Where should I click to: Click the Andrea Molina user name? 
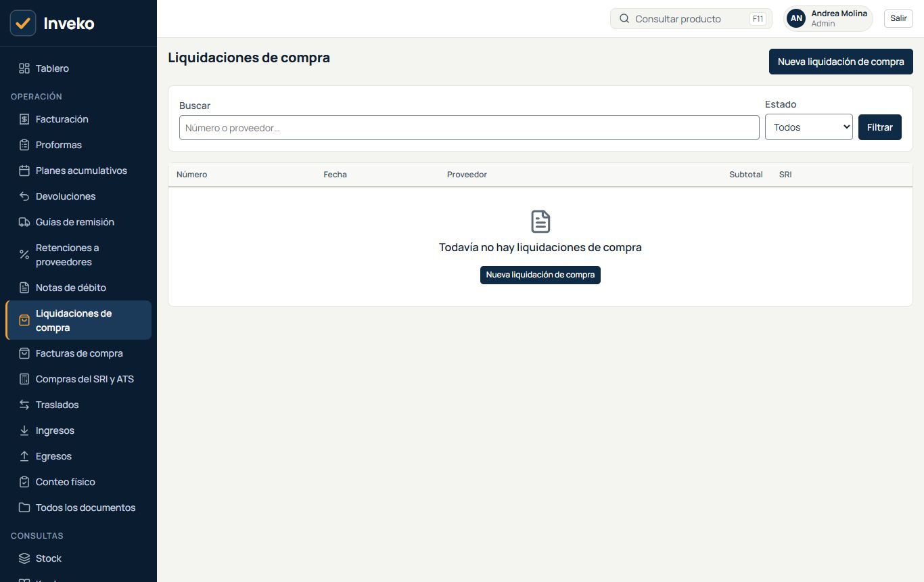pyautogui.click(x=839, y=14)
